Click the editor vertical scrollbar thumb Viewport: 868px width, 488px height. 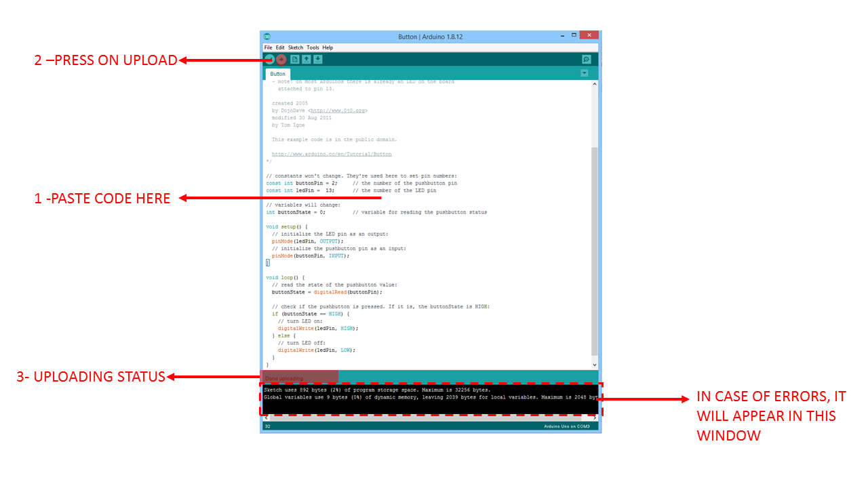point(595,251)
